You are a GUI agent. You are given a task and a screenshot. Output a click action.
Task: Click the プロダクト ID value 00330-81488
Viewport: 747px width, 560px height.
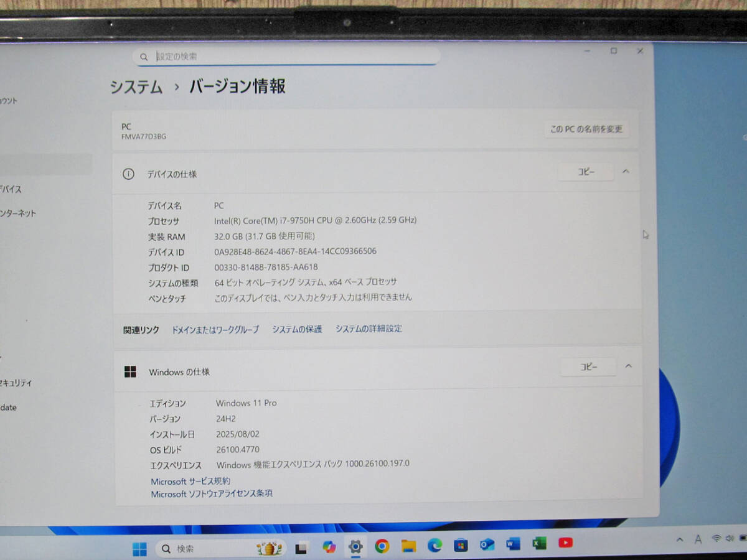point(266,268)
